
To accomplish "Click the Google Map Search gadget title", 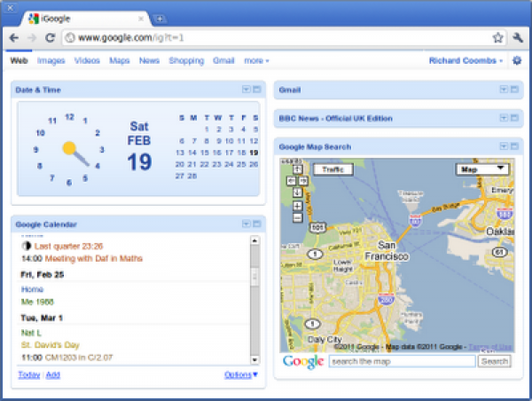I will pyautogui.click(x=315, y=147).
